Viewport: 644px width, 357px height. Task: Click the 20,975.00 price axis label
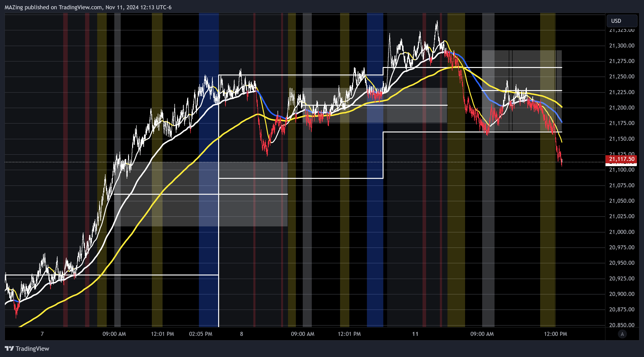tap(621, 247)
